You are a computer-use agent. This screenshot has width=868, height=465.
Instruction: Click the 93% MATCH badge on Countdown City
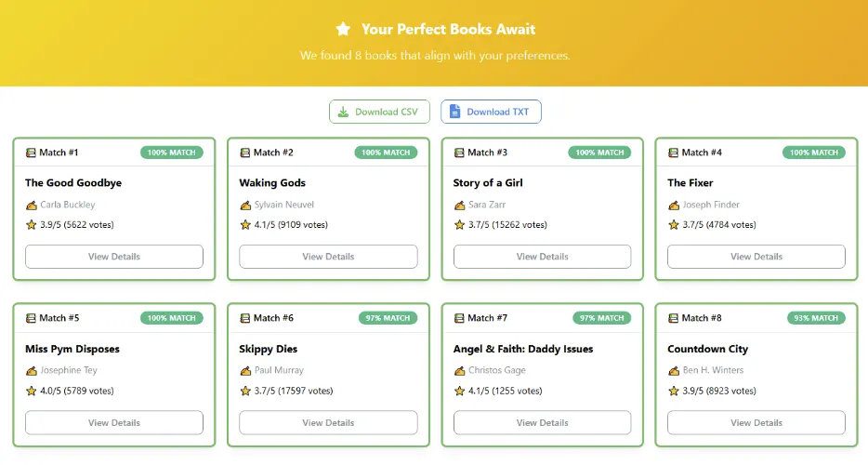click(814, 318)
